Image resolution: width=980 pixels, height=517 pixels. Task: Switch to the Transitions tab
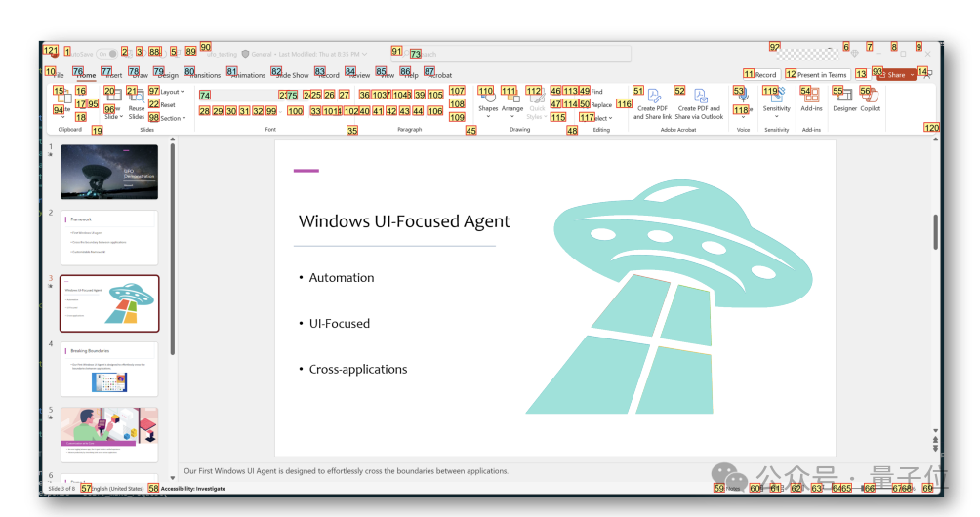205,75
